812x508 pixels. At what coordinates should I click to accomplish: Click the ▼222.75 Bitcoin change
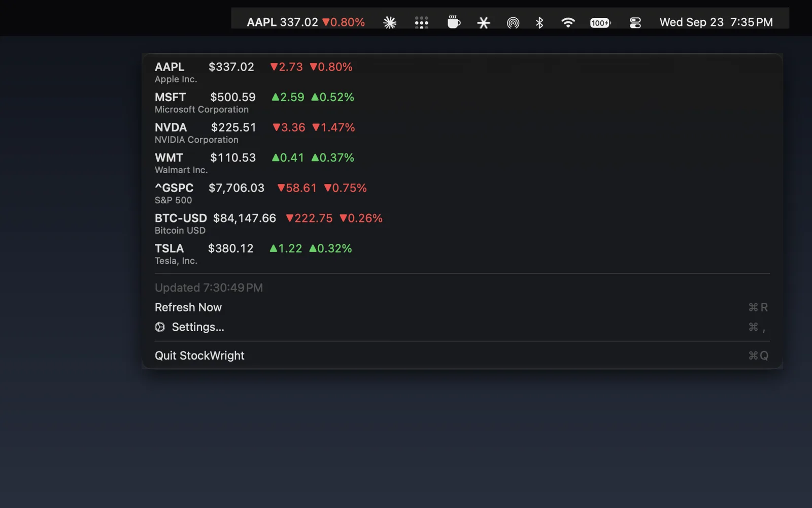pyautogui.click(x=309, y=218)
